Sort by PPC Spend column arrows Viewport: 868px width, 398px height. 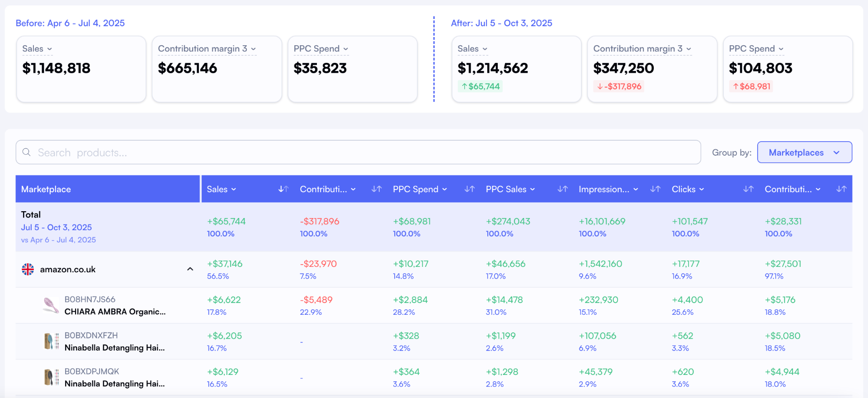(x=470, y=189)
